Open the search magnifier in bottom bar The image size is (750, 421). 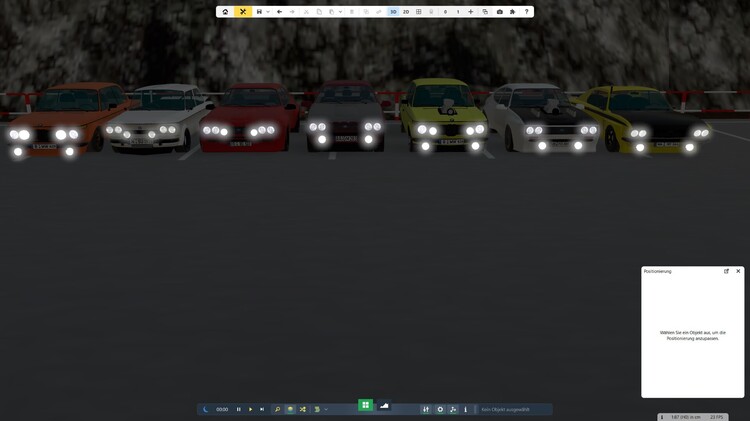point(277,410)
